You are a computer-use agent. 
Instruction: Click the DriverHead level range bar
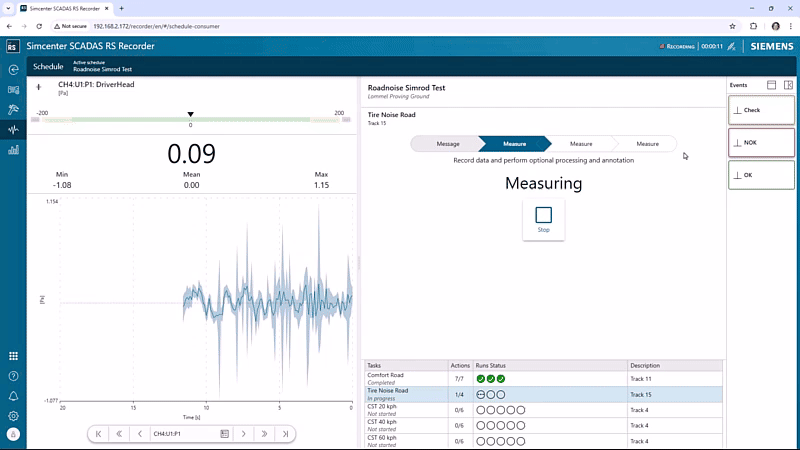click(x=191, y=120)
